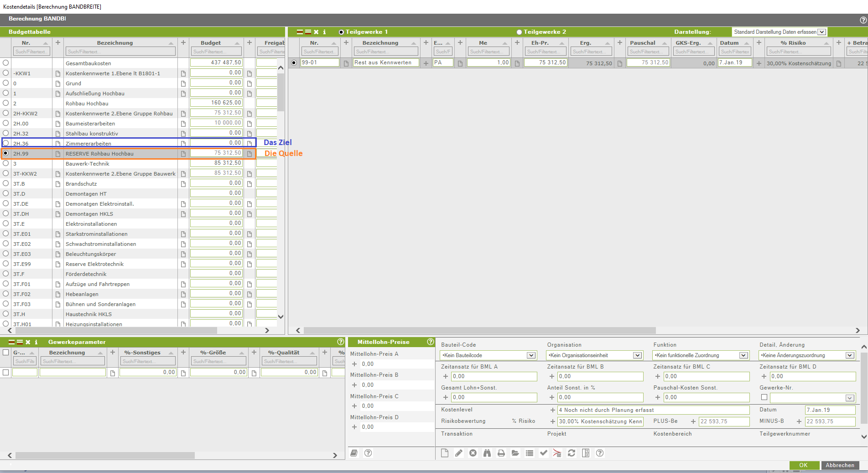Click the binoculars search icon in bottom toolbar
Viewport: 868px width, 473px height.
click(x=487, y=453)
